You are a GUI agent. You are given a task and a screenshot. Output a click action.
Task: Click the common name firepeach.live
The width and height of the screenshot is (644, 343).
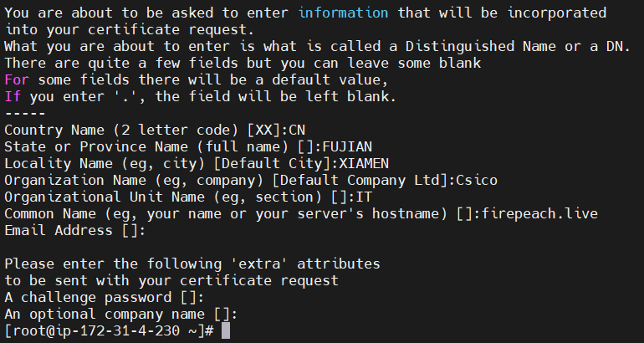539,213
